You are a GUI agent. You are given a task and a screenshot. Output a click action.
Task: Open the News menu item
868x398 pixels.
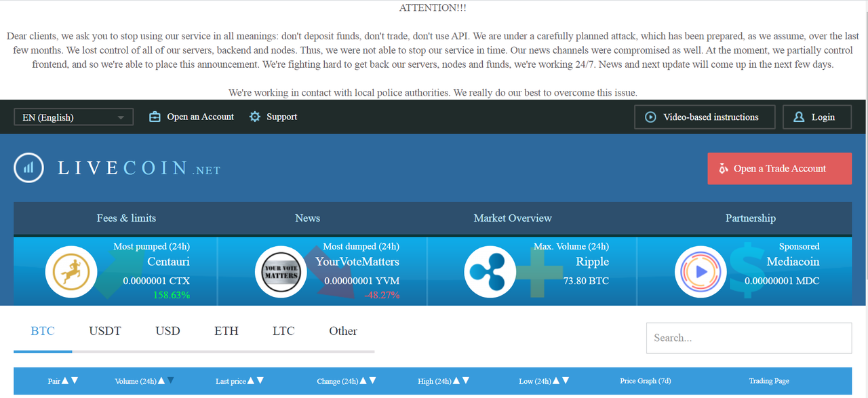click(307, 218)
